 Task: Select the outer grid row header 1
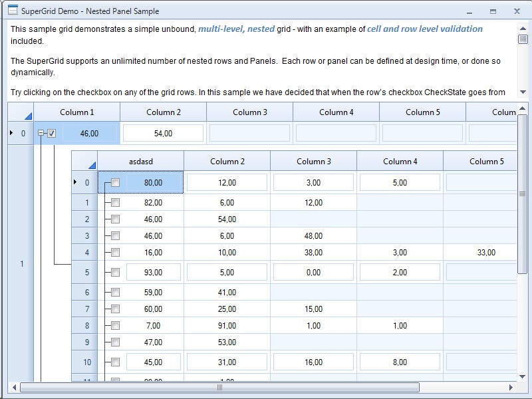click(21, 264)
